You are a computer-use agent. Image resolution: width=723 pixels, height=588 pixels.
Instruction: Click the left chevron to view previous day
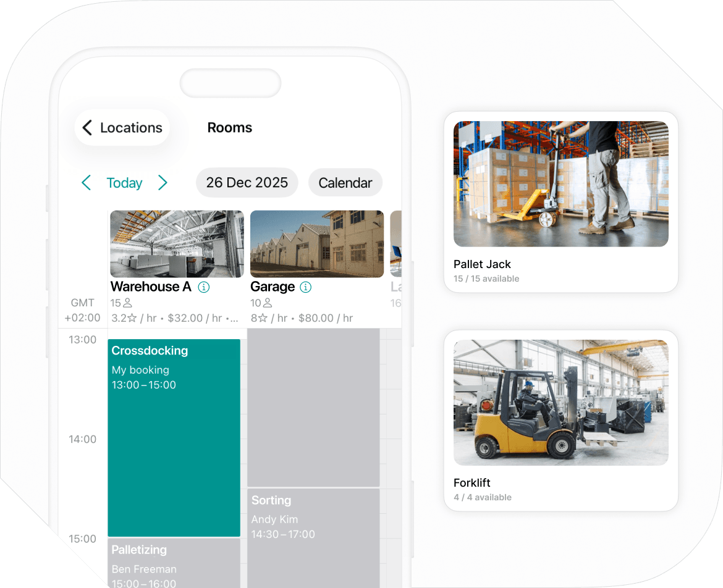point(87,183)
